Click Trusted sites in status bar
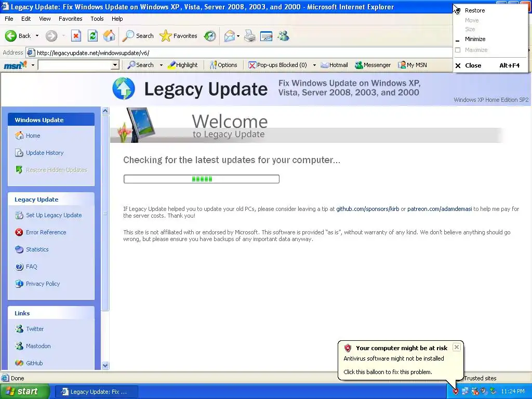The image size is (532, 399). coord(480,378)
